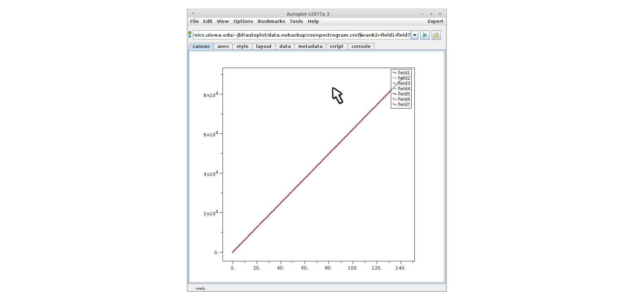Switch to the style tab
Screen dimensions: 644x292
point(242,46)
